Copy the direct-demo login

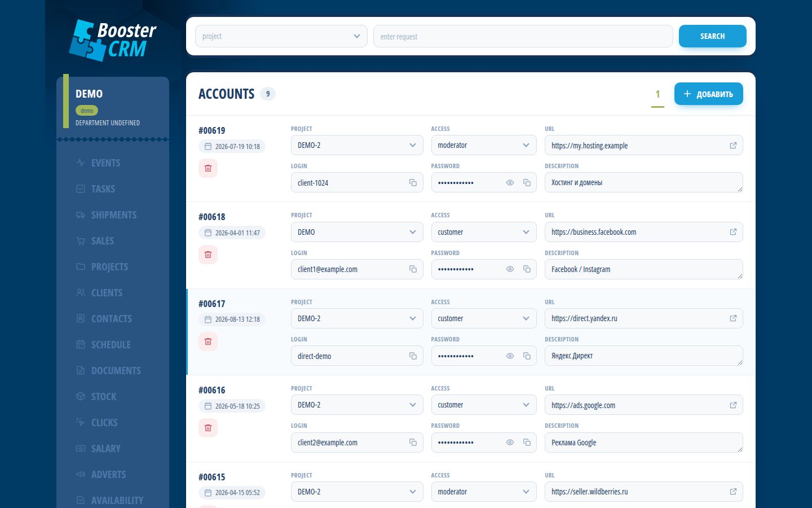coord(413,356)
